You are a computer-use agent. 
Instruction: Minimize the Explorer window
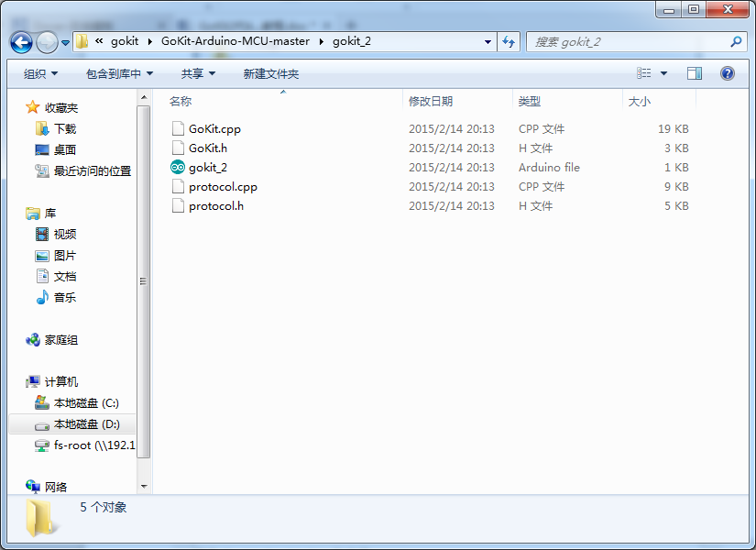pyautogui.click(x=669, y=10)
